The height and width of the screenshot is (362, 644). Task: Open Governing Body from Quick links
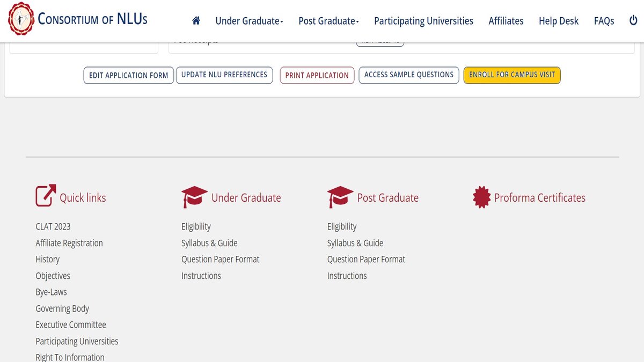coord(62,308)
